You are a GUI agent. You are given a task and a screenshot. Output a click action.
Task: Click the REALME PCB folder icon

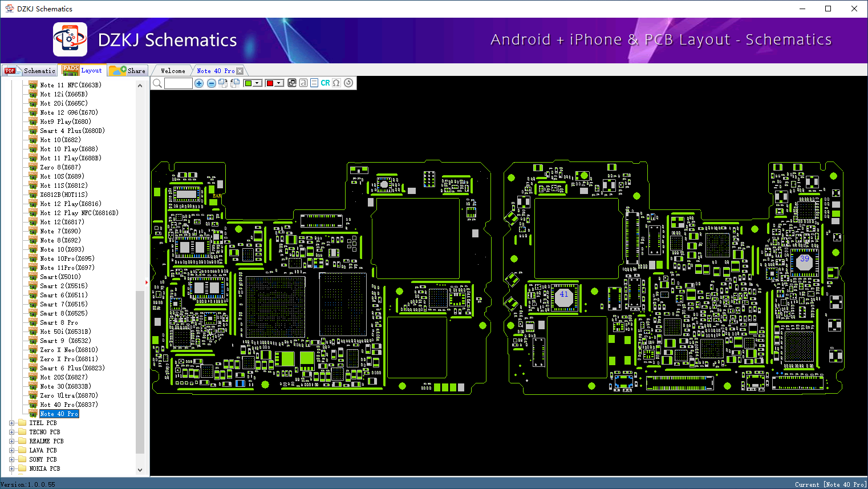(x=22, y=441)
